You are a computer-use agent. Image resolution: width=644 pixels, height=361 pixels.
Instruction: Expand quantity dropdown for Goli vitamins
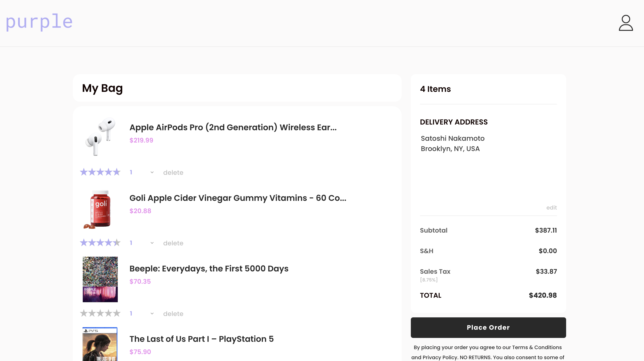[142, 243]
